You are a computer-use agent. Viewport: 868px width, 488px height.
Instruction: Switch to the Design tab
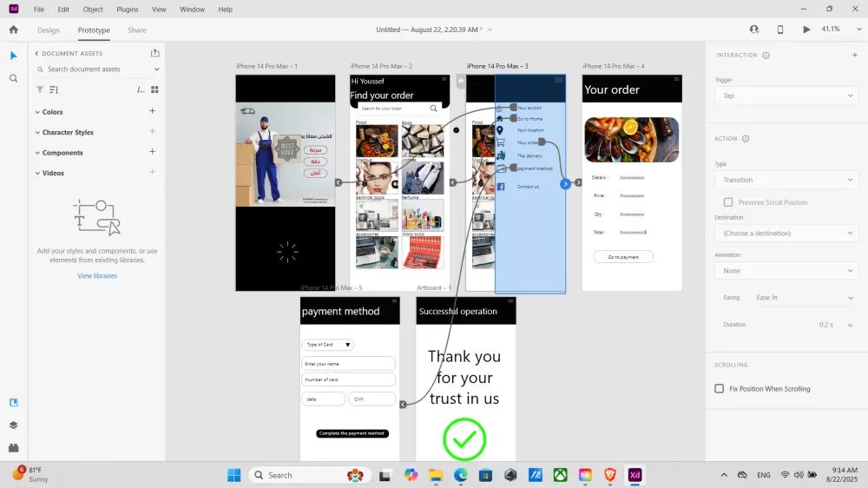(49, 30)
